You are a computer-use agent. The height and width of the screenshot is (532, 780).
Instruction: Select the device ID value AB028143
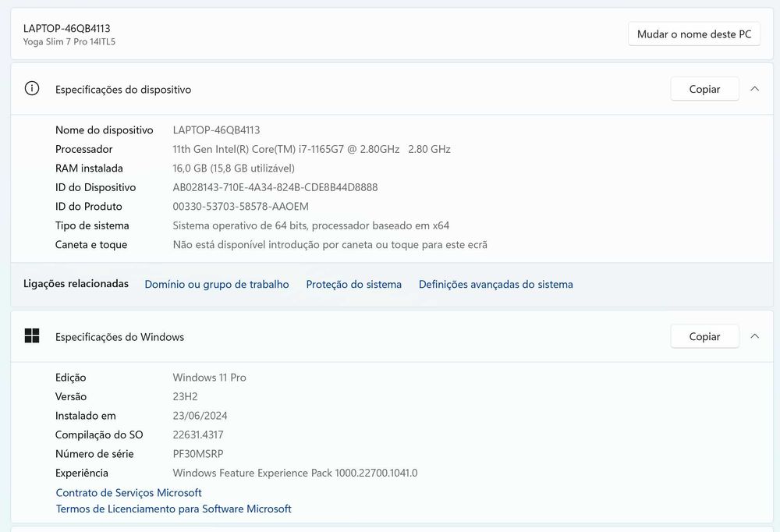[275, 187]
